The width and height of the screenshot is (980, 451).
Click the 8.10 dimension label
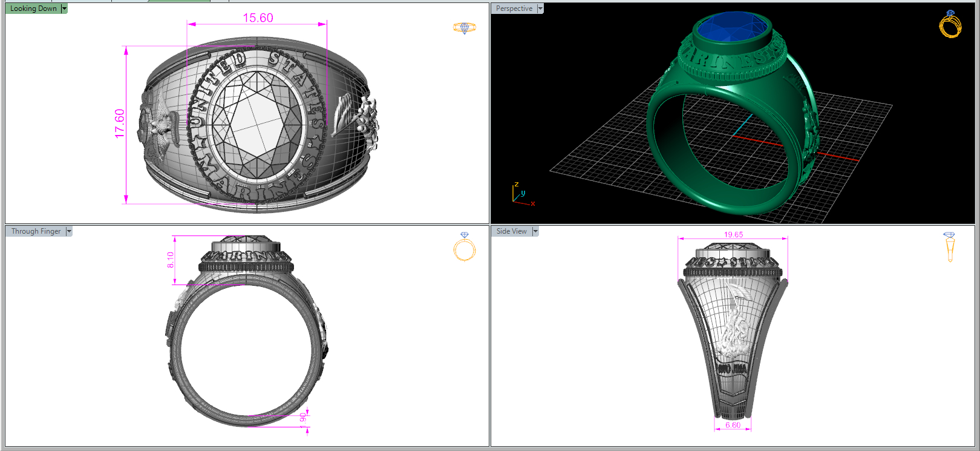[171, 260]
